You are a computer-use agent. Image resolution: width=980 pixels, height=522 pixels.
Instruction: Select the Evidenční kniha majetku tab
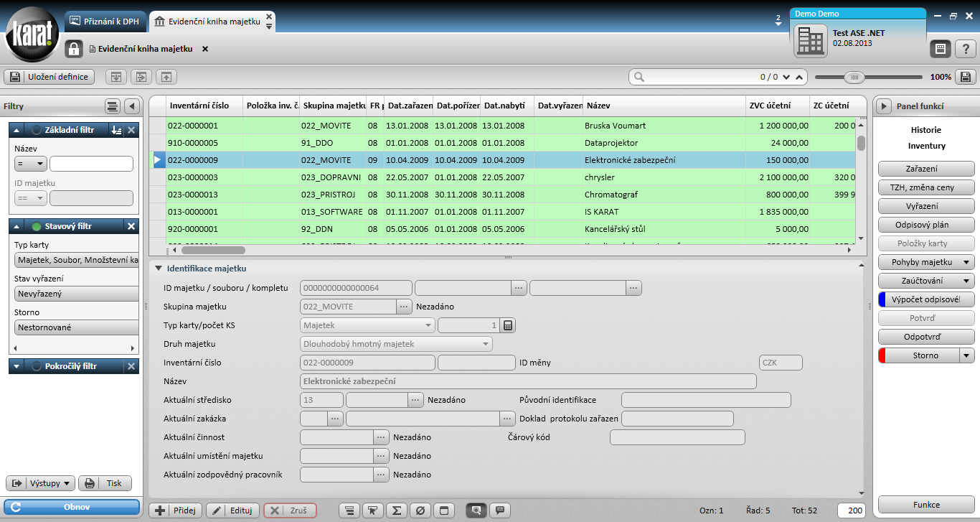(x=207, y=22)
